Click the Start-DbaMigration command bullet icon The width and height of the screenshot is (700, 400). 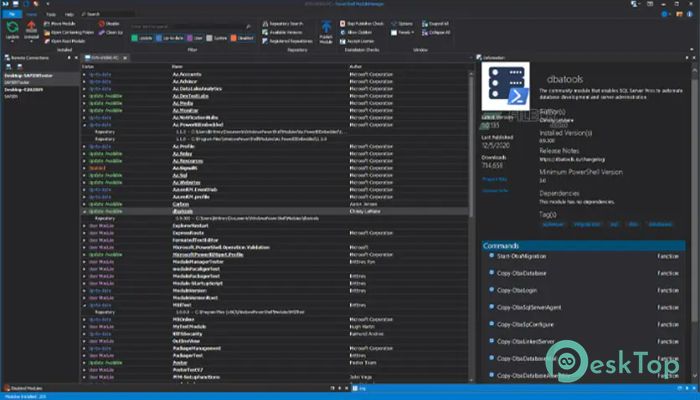pos(492,256)
